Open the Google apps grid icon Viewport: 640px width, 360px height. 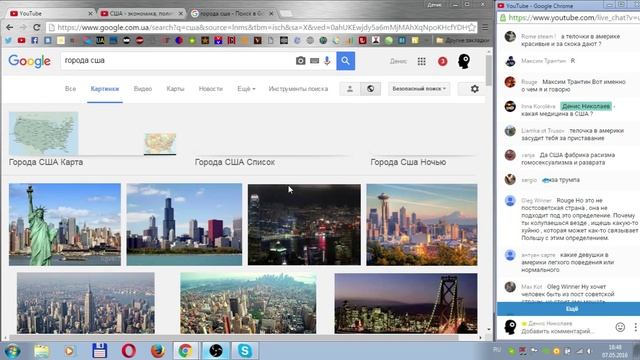422,61
